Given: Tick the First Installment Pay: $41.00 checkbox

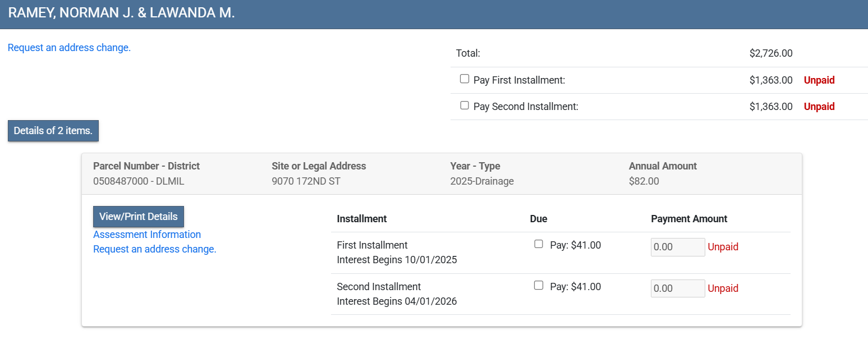Looking at the screenshot, I should [539, 244].
